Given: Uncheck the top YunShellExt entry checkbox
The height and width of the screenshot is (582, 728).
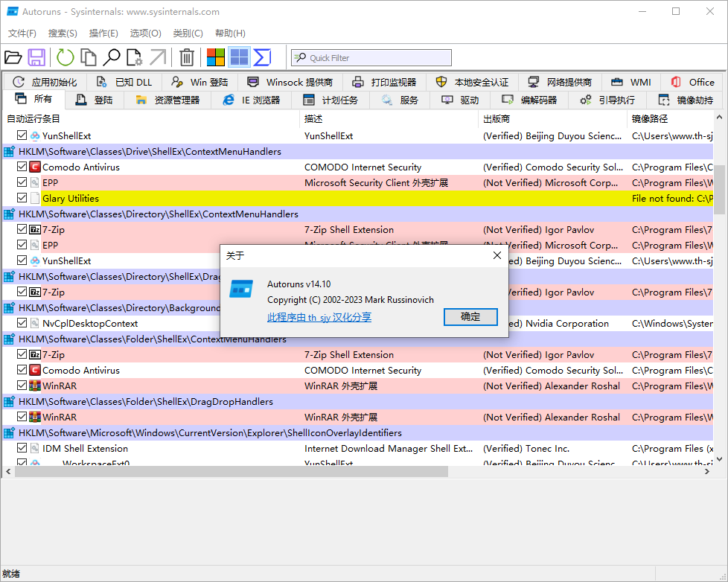Looking at the screenshot, I should tap(22, 135).
